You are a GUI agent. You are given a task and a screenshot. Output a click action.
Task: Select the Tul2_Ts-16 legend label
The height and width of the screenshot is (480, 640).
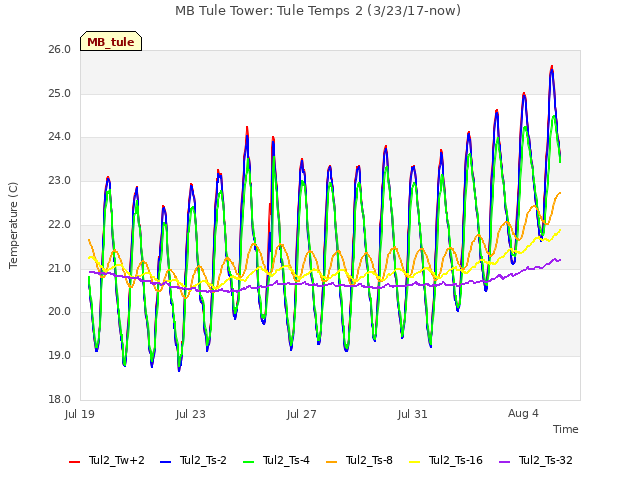tap(456, 460)
